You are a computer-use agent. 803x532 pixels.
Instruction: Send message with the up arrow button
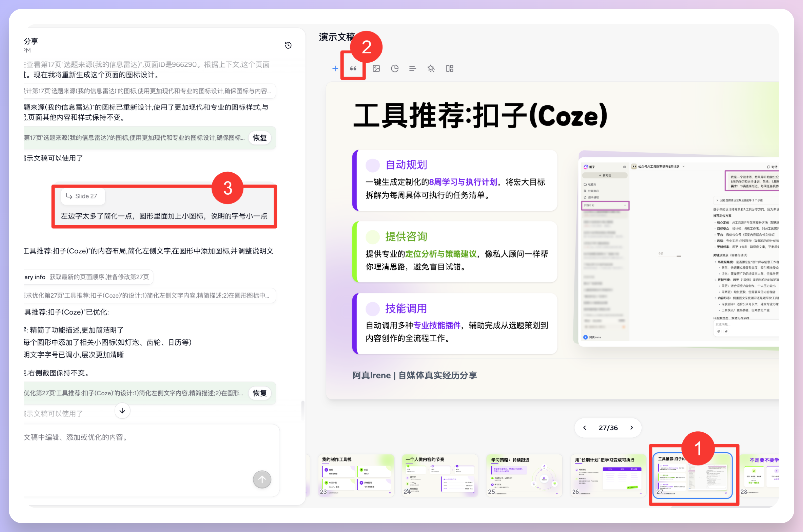click(262, 479)
